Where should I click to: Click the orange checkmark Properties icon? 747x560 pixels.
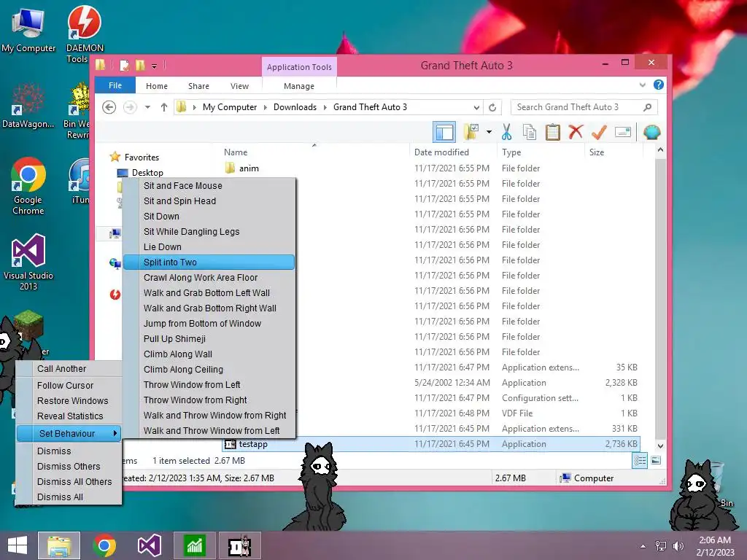pyautogui.click(x=599, y=132)
